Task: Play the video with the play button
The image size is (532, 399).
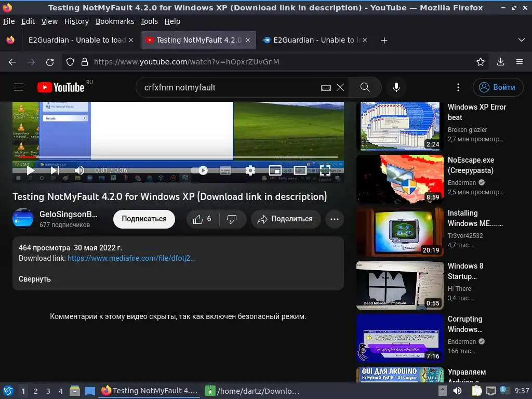Action: [30, 170]
